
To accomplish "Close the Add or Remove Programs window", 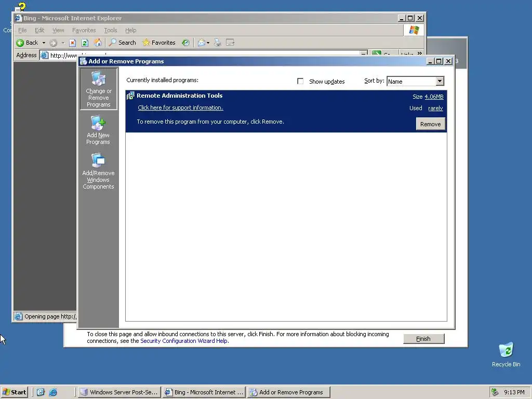I will click(448, 61).
